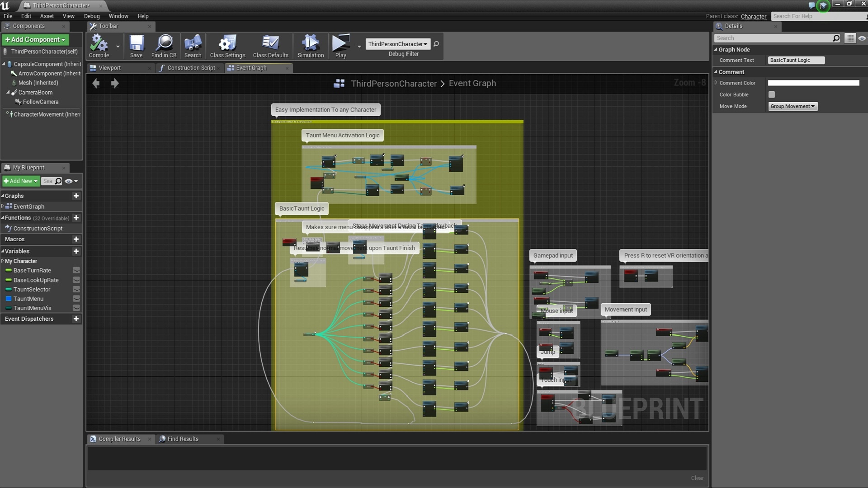Toggle editable eye for BaseTurnRate variable

[76, 270]
